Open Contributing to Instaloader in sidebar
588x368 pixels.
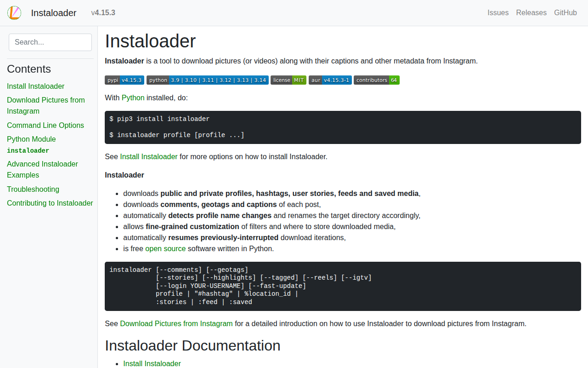pyautogui.click(x=50, y=203)
